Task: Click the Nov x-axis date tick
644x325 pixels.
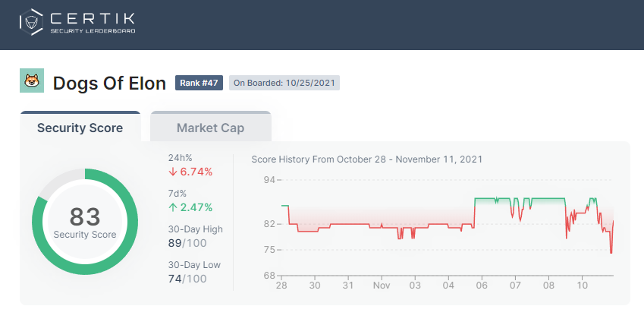Action: (382, 285)
